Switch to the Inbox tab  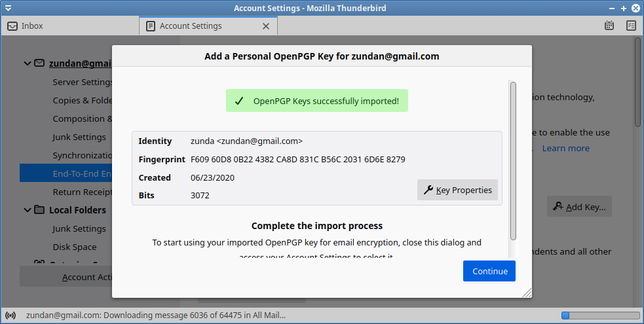(70, 26)
